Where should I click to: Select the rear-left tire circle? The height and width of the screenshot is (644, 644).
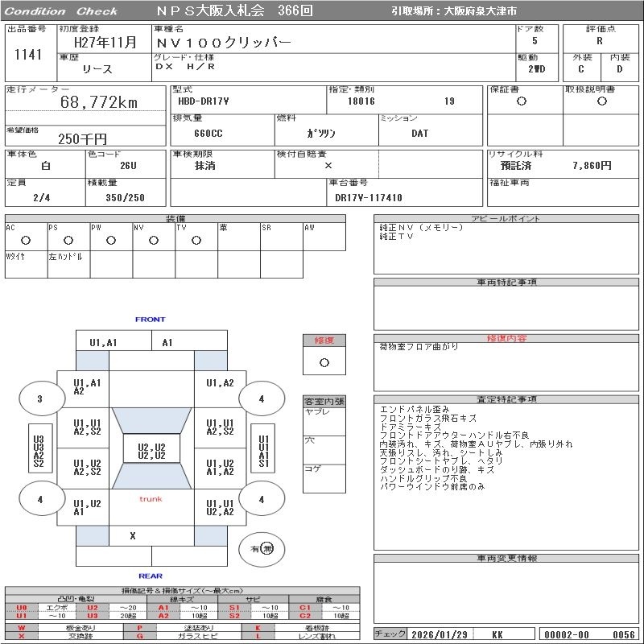[x=39, y=499]
